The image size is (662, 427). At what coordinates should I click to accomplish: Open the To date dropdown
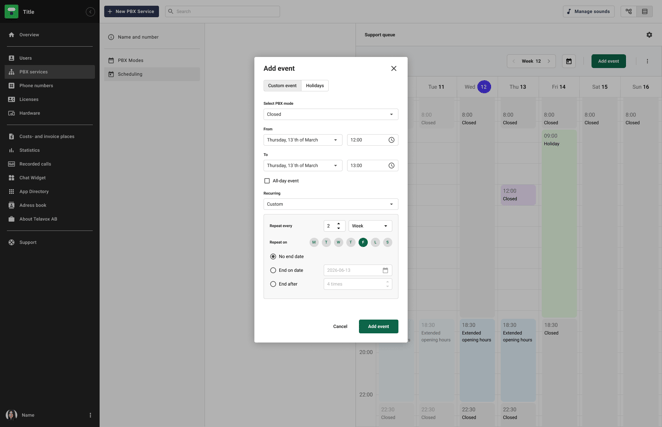[x=303, y=166]
